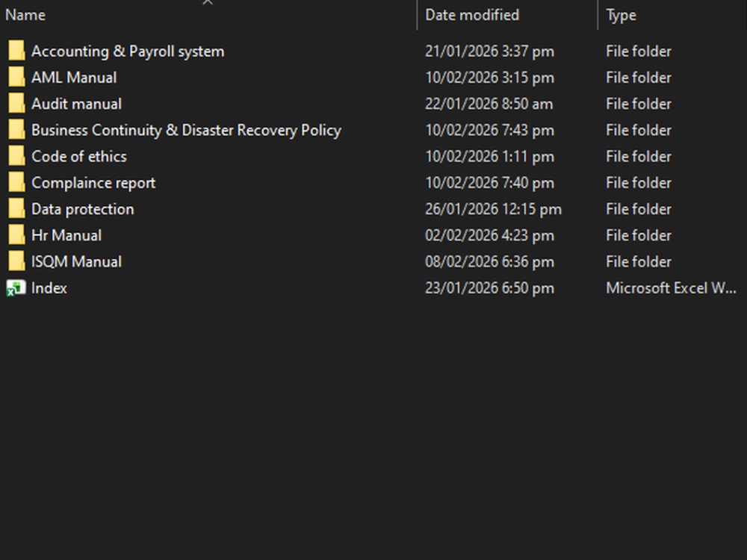
Task: Click 'File folder' type in Code of ethics row
Action: coord(639,157)
